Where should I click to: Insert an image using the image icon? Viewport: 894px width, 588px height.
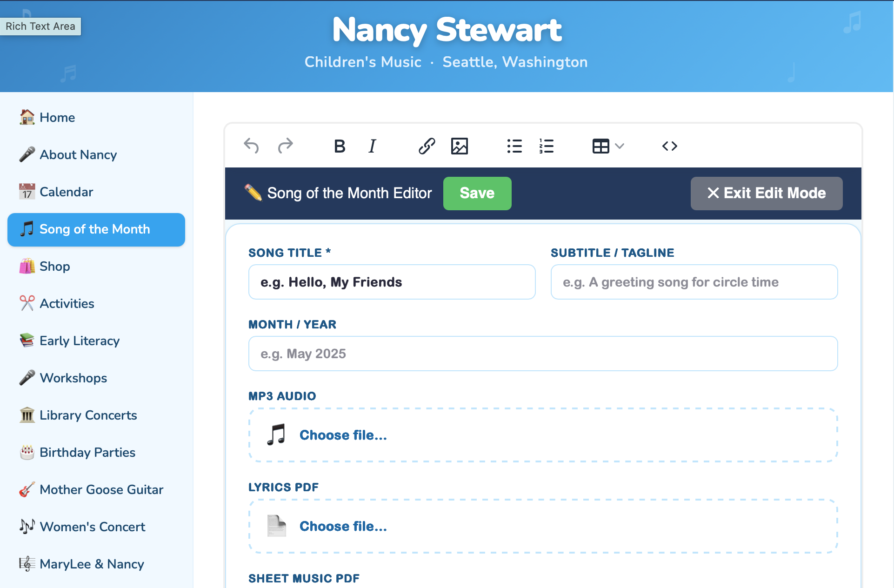tap(460, 146)
